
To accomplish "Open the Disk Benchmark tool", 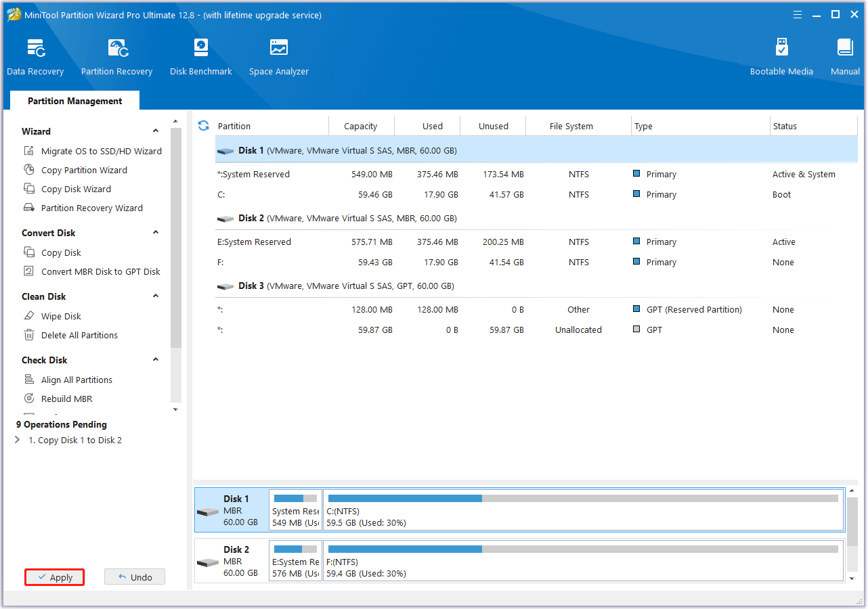I will click(201, 58).
